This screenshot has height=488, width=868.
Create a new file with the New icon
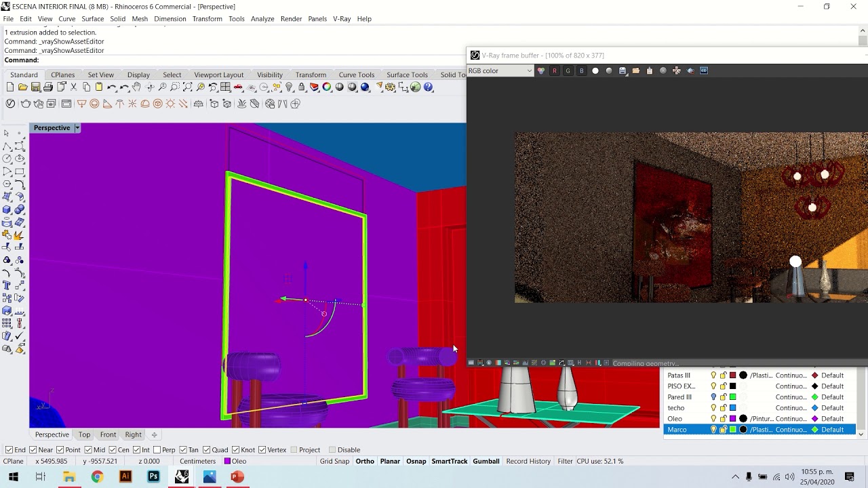10,87
